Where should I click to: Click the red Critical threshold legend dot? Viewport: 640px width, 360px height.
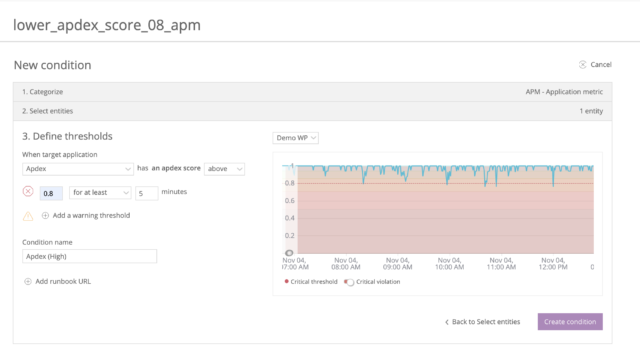coord(287,281)
